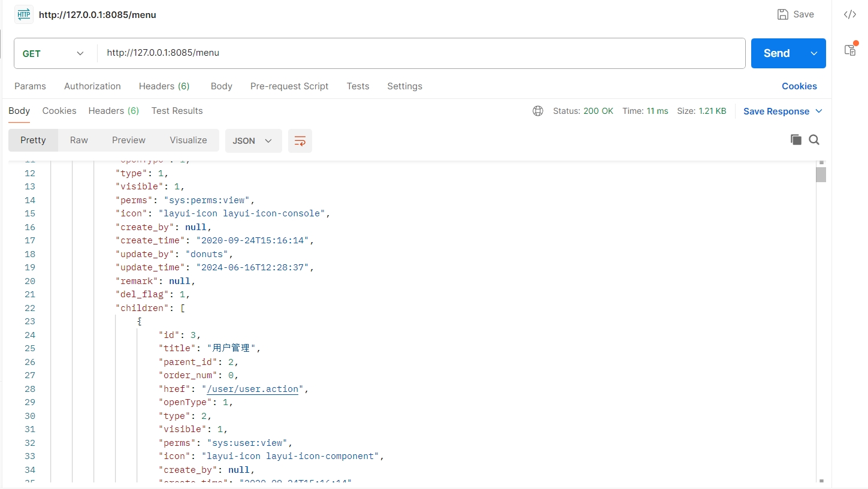
Task: Click the copy response icon
Action: pos(796,140)
